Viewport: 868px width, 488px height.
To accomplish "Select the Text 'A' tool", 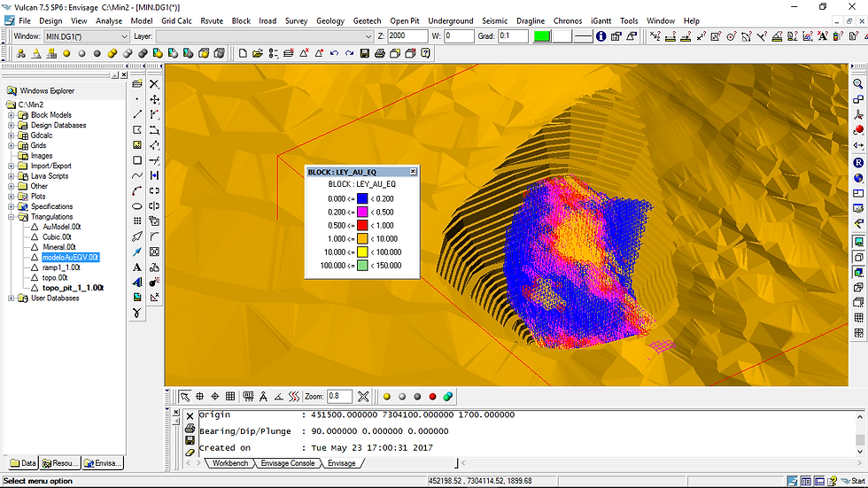I will coord(137,267).
